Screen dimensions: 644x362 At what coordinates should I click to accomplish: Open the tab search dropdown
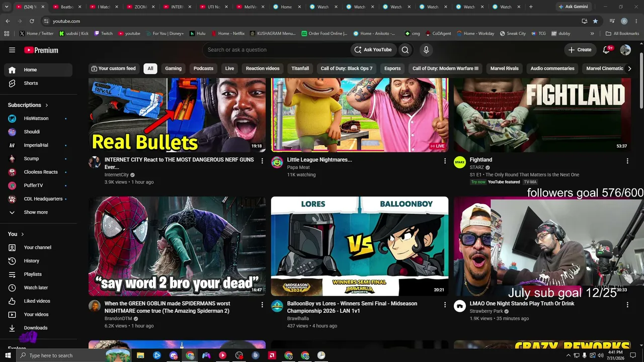(6, 7)
